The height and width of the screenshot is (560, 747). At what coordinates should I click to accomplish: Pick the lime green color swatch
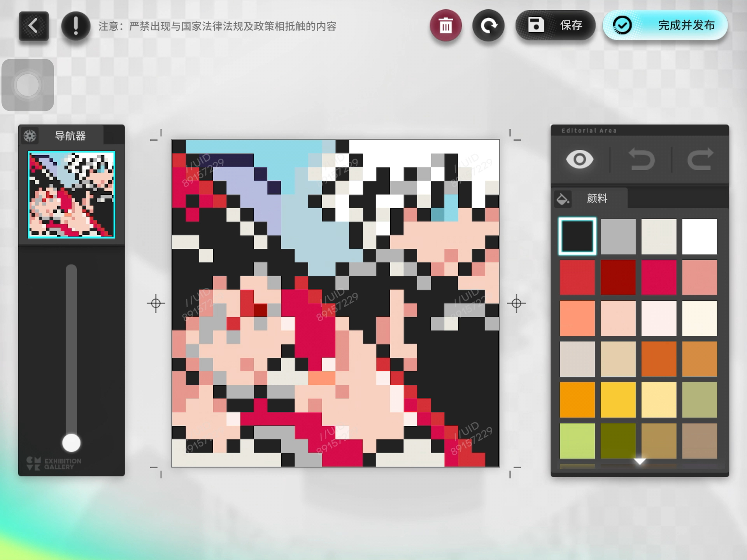[577, 441]
